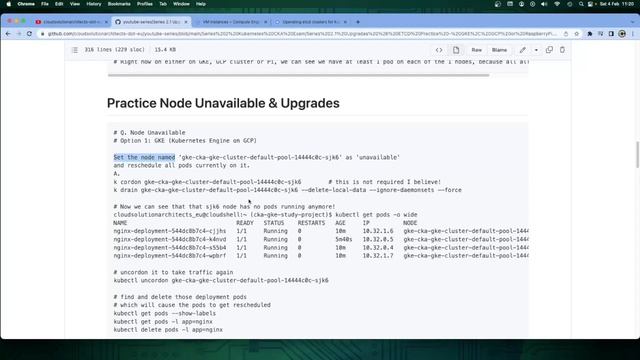Switch to rendered file view icon
Image resolution: width=640 pixels, height=360 pixels.
tap(456, 50)
